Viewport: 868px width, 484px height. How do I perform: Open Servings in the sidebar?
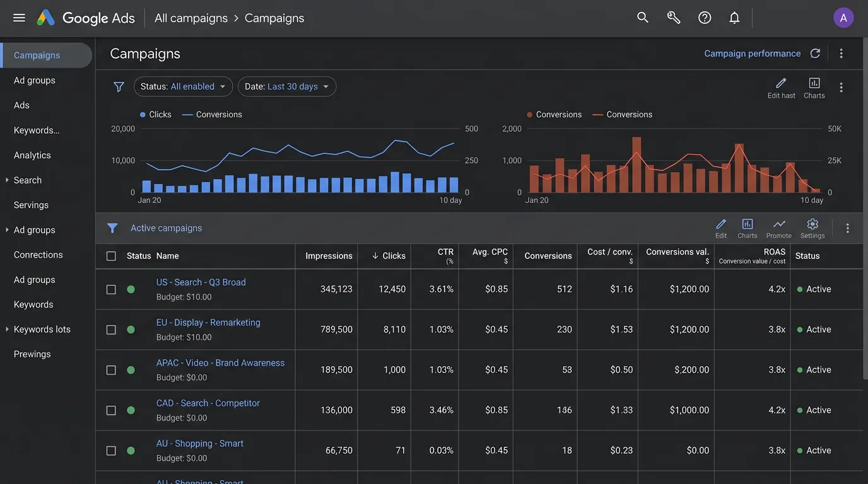point(31,205)
